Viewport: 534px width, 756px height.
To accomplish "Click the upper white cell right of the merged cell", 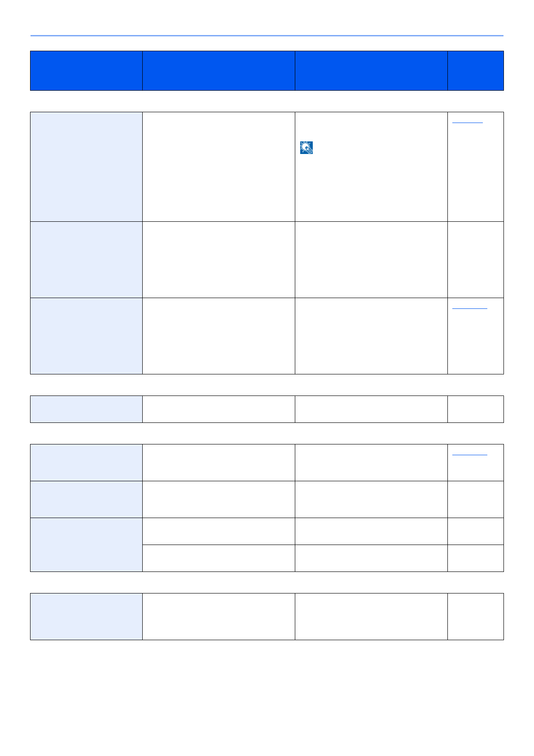I will [x=219, y=531].
